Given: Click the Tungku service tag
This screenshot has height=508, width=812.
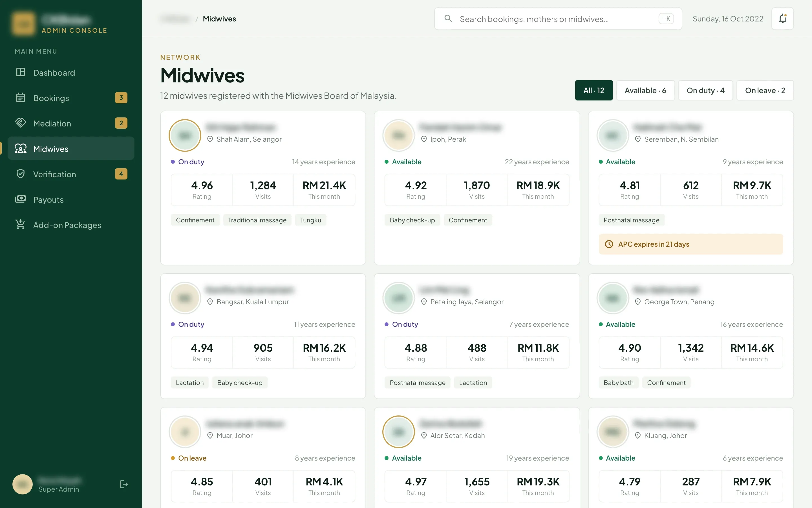Looking at the screenshot, I should pyautogui.click(x=310, y=220).
